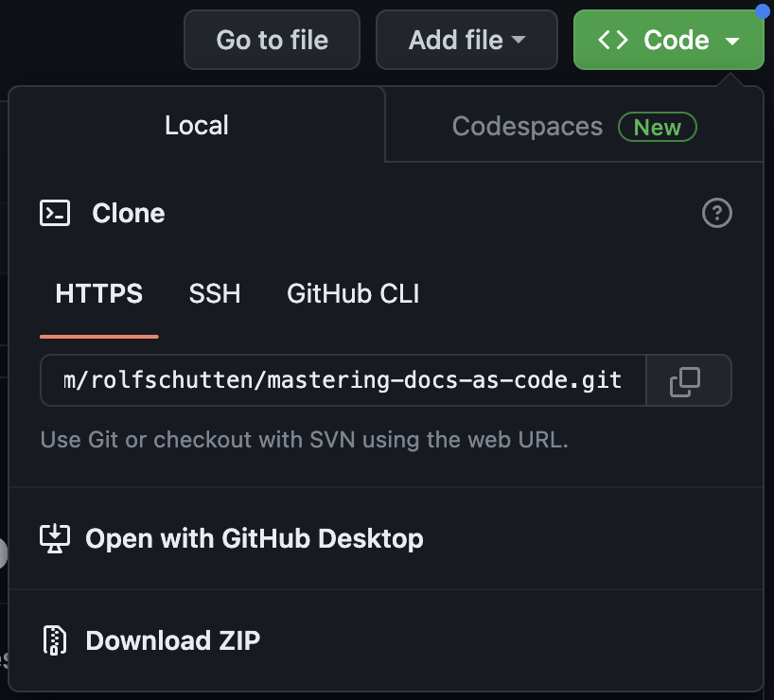Click the terminal icon beside Clone
This screenshot has height=700, width=774.
click(x=55, y=213)
